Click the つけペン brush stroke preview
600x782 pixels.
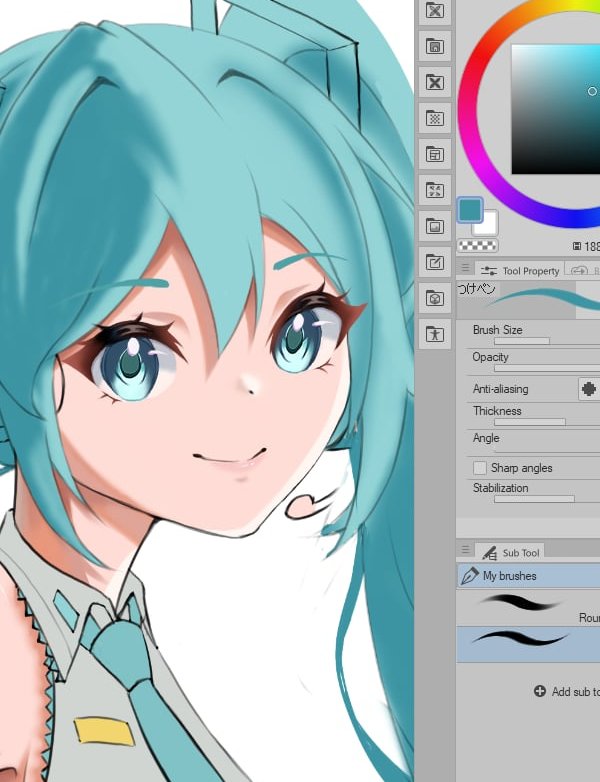click(528, 300)
